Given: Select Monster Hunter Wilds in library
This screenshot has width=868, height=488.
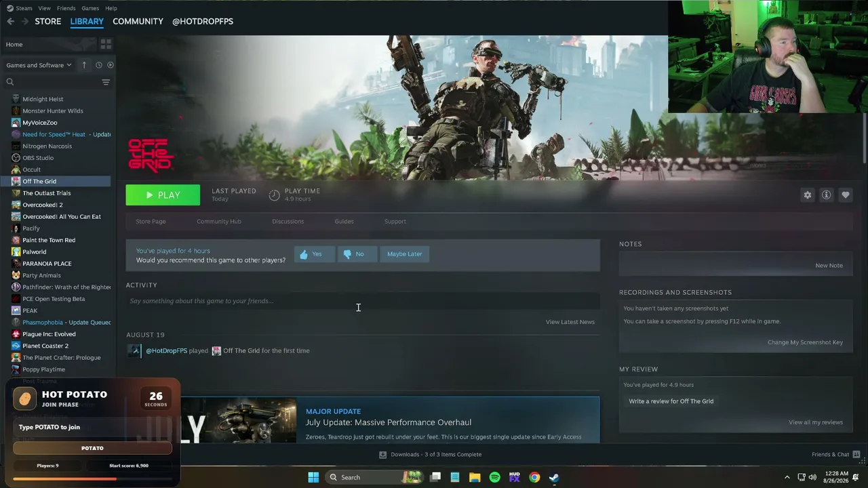Looking at the screenshot, I should click(53, 111).
